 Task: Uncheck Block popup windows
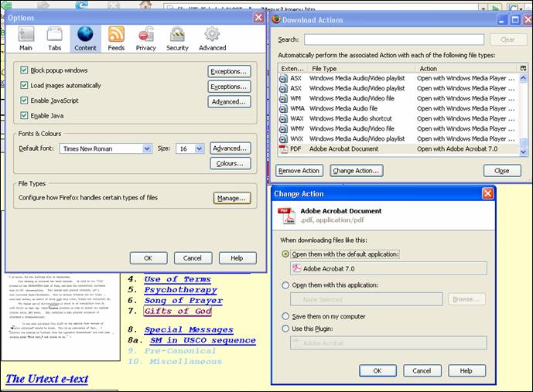point(25,71)
